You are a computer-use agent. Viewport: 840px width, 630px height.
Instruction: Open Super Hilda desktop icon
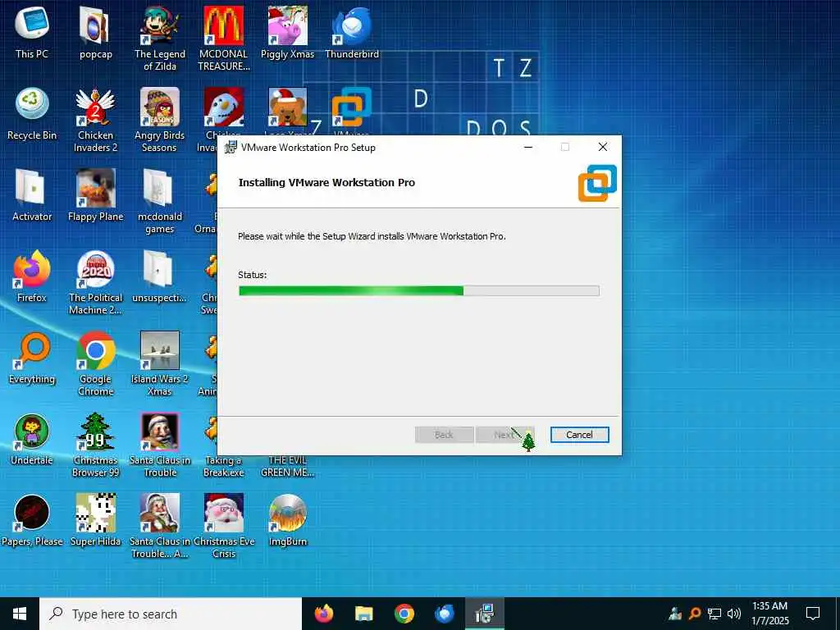tap(95, 521)
